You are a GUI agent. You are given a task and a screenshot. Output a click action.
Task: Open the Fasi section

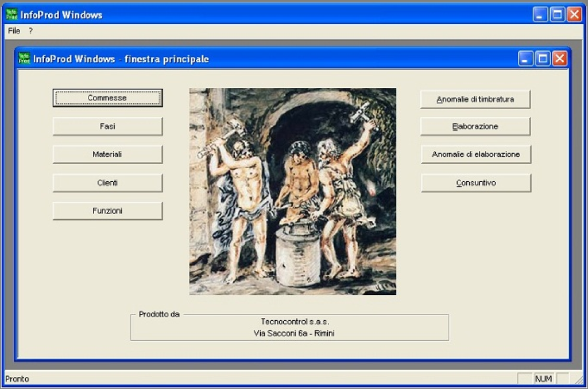[x=107, y=126]
